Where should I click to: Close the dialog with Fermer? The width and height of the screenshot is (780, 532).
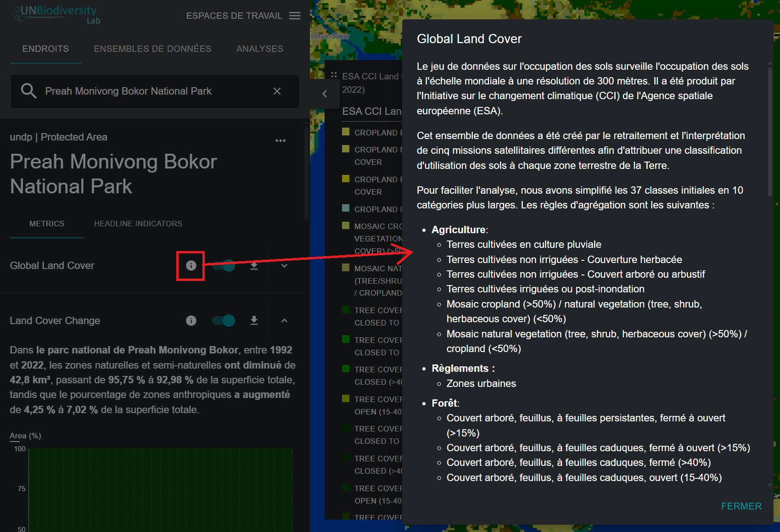741,506
